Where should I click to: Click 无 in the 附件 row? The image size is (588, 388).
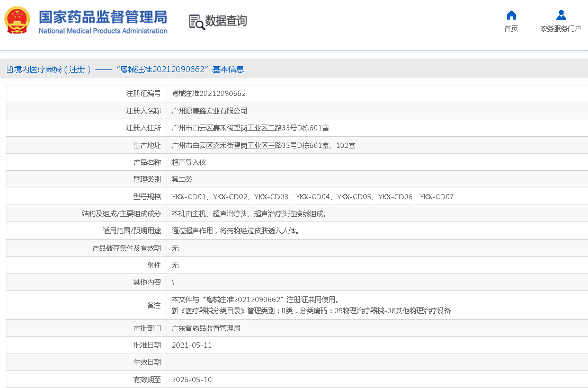tap(175, 265)
